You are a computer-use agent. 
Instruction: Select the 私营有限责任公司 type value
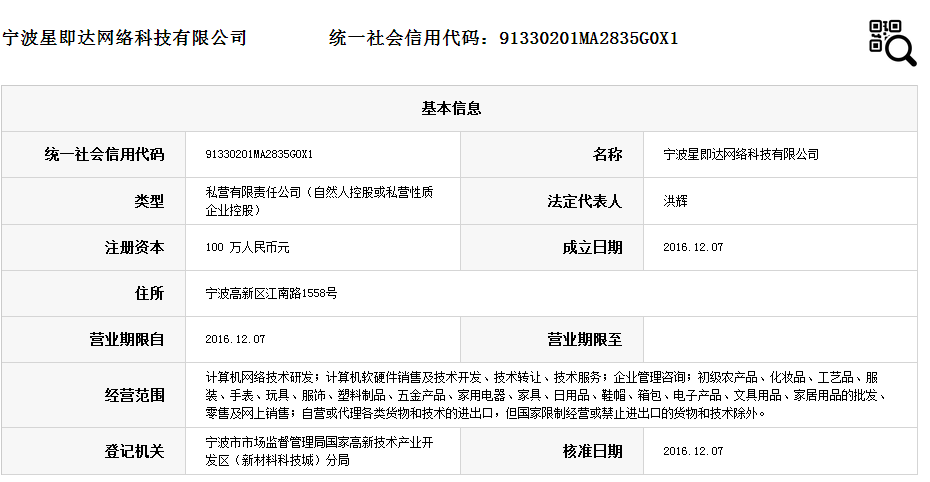click(x=320, y=202)
